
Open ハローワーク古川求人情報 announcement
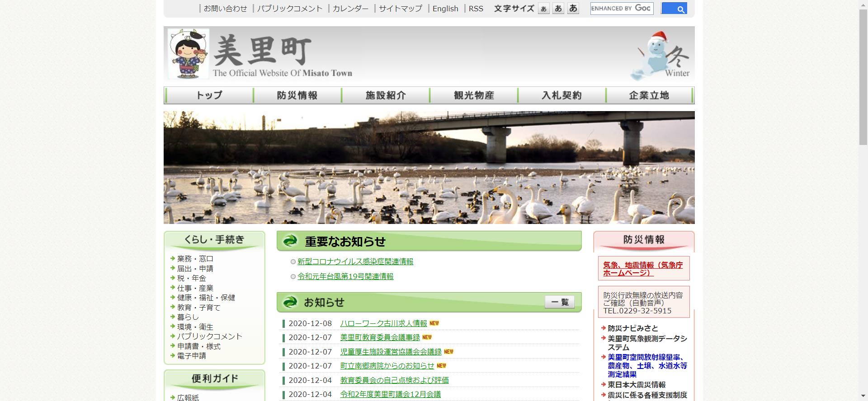(383, 323)
